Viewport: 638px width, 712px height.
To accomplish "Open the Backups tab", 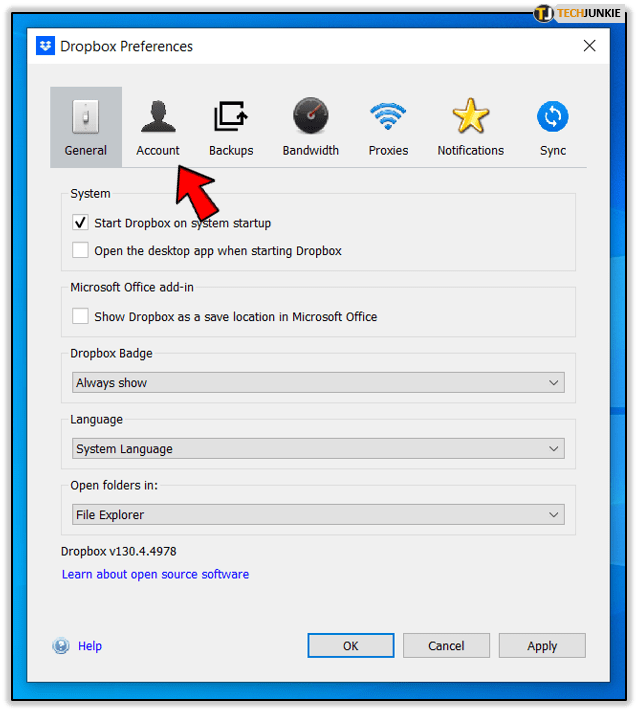I will (x=231, y=127).
